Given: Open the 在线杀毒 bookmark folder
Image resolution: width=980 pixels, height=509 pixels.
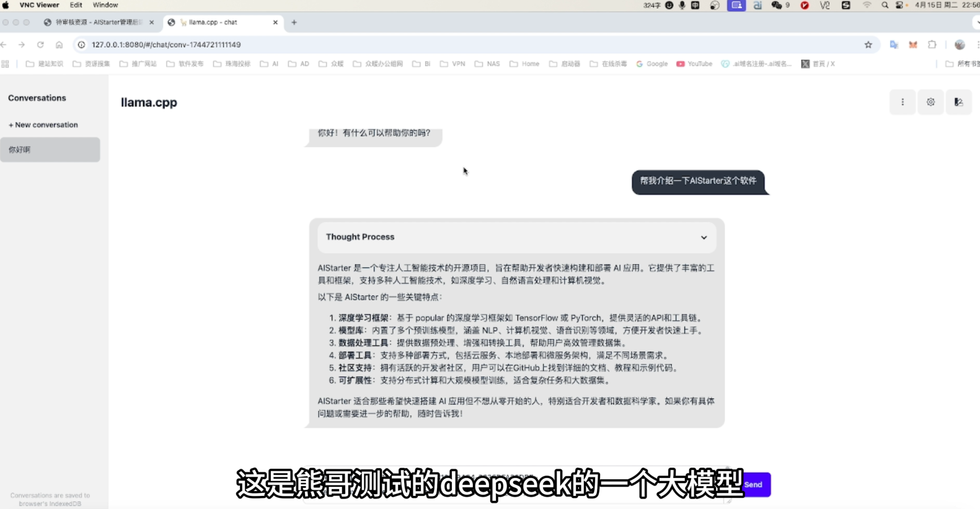Looking at the screenshot, I should click(x=608, y=64).
